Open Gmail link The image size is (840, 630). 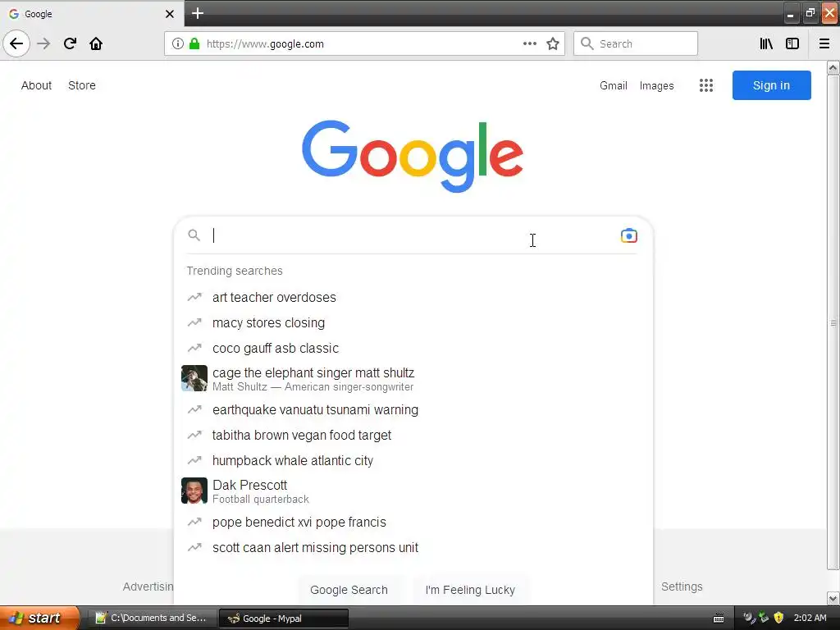coord(614,85)
